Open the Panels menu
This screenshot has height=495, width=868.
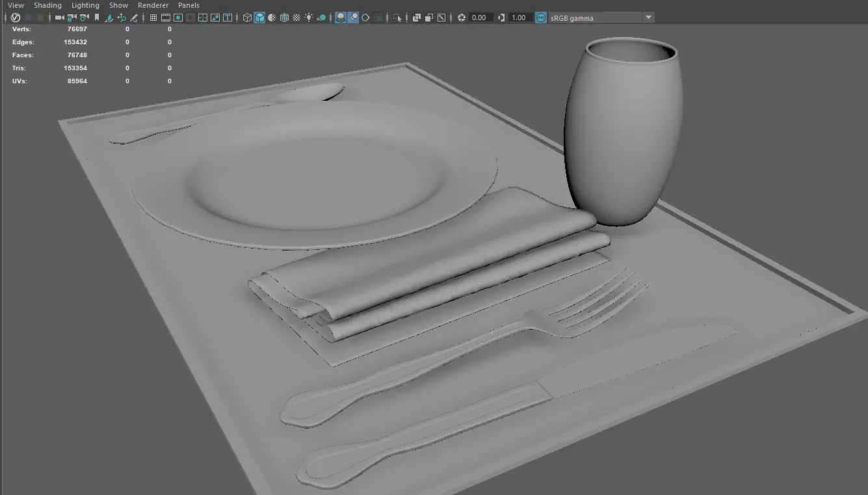click(189, 5)
